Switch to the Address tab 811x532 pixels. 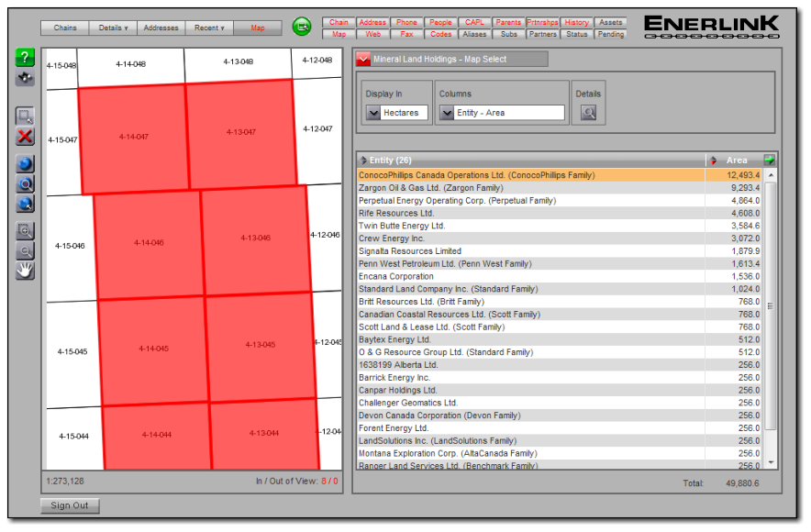pos(372,22)
